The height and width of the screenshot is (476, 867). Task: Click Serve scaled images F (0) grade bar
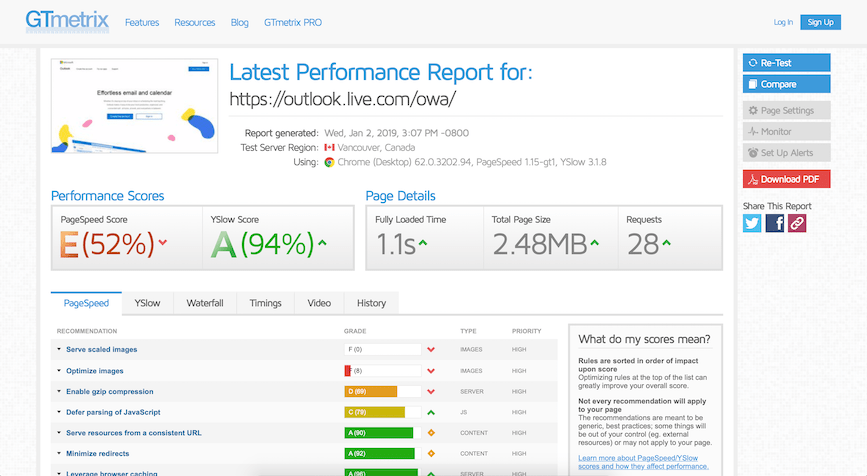[383, 349]
